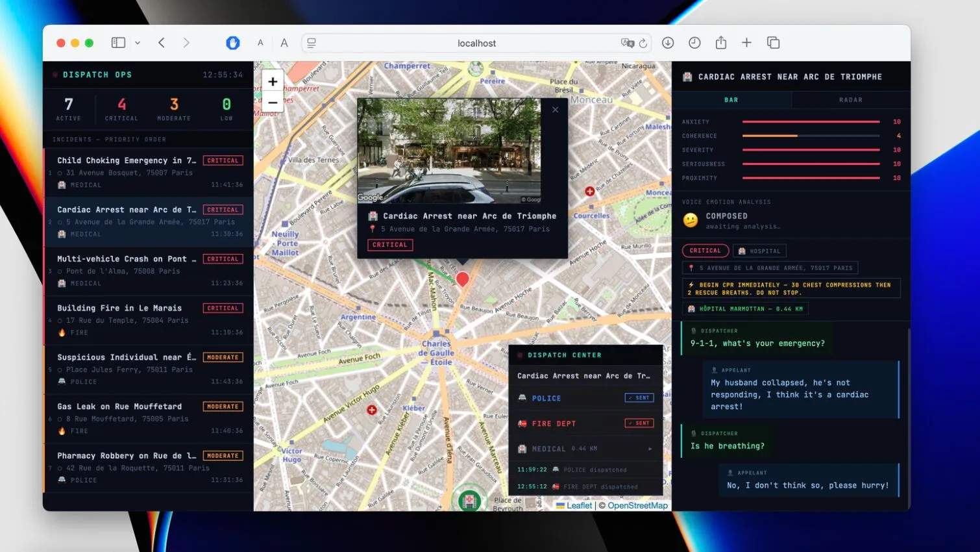Go forward with the forward arrow
Image resolution: width=980 pixels, height=552 pixels.
(x=186, y=43)
